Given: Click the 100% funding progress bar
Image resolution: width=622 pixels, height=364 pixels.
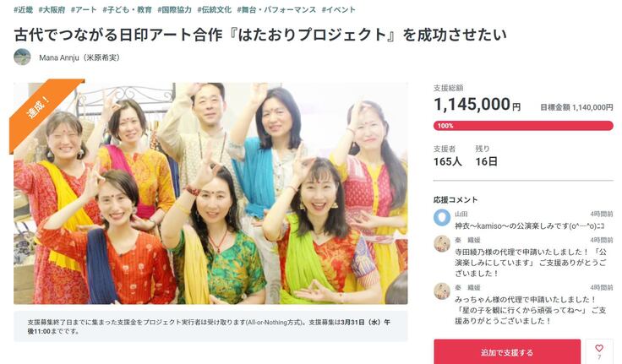Looking at the screenshot, I should coord(523,126).
